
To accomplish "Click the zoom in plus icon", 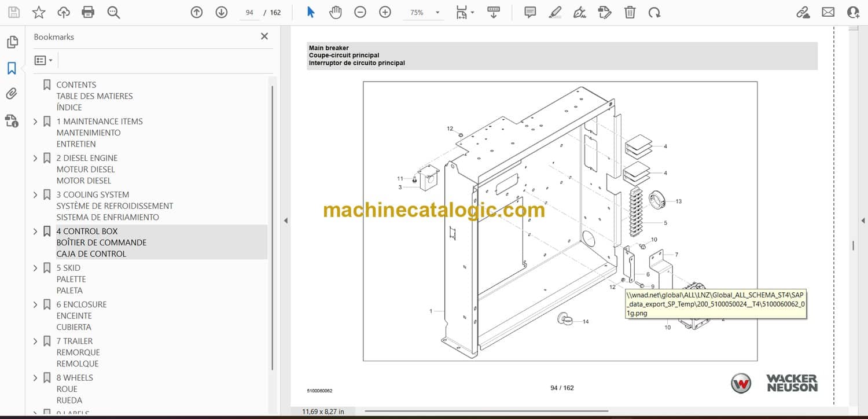I will [385, 12].
